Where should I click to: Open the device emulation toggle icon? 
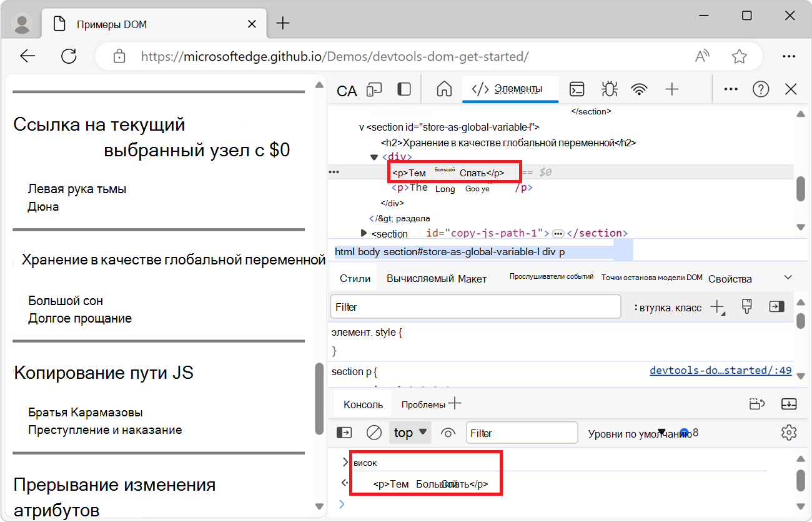pyautogui.click(x=374, y=89)
